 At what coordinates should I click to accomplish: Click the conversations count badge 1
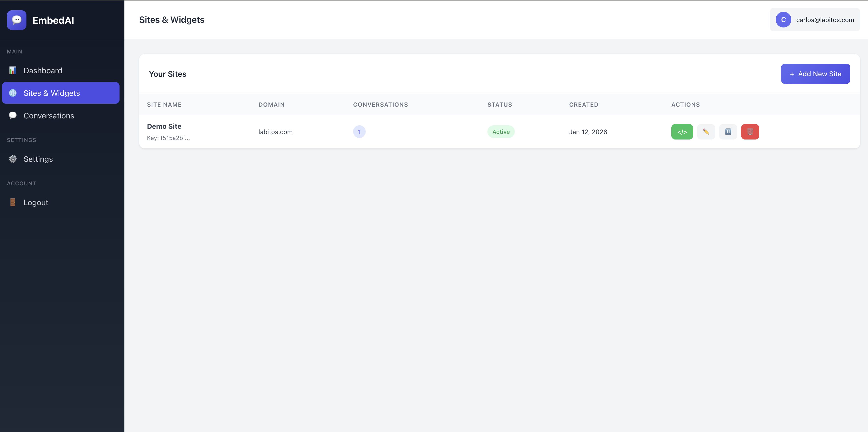[x=359, y=132]
